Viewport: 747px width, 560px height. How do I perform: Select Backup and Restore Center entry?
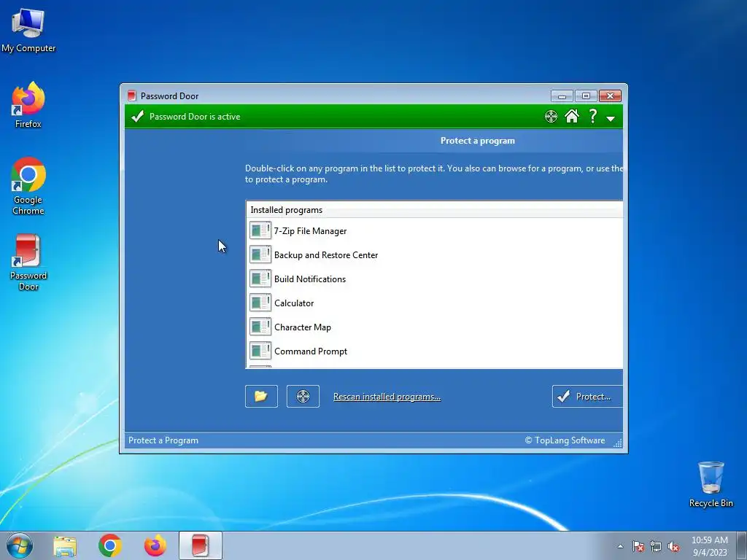[x=435, y=254]
